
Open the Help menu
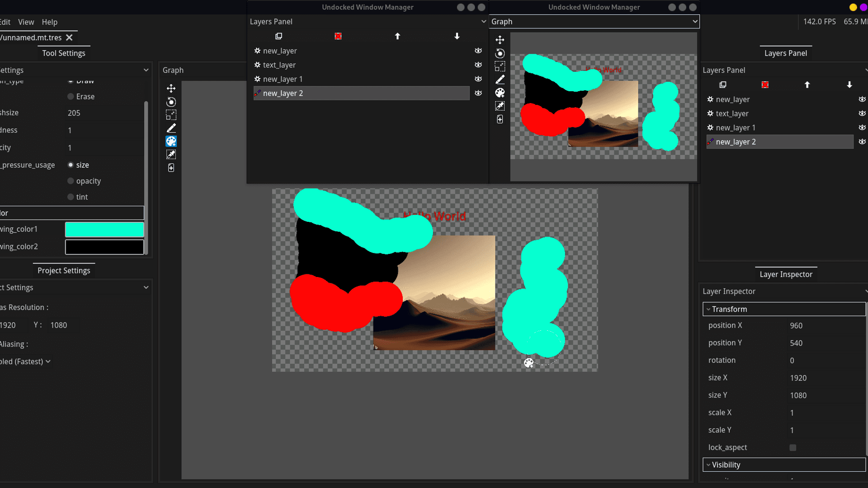point(49,22)
